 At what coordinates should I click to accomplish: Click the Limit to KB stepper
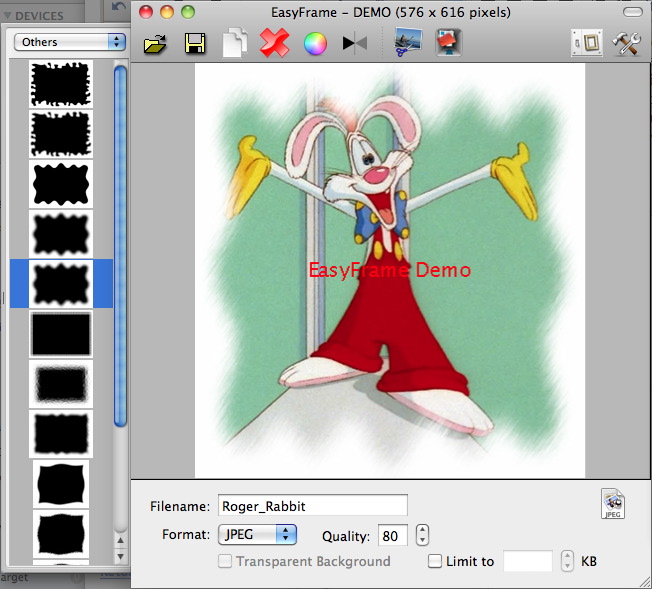pos(567,561)
